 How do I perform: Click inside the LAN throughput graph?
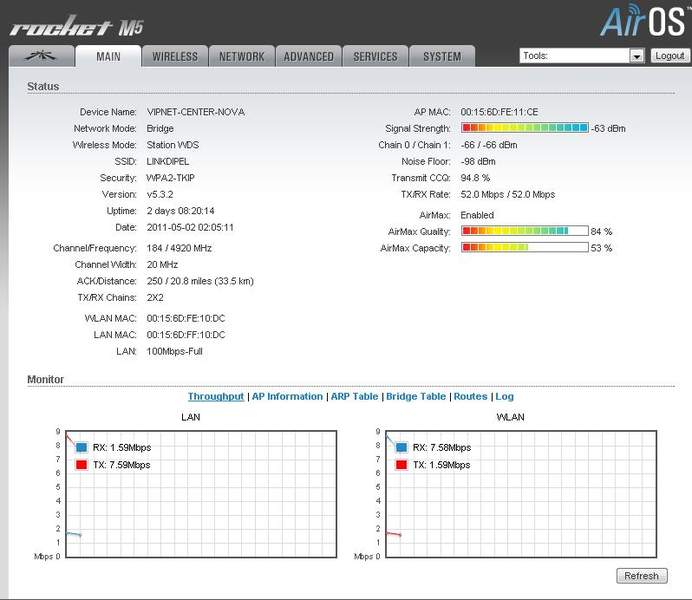201,494
